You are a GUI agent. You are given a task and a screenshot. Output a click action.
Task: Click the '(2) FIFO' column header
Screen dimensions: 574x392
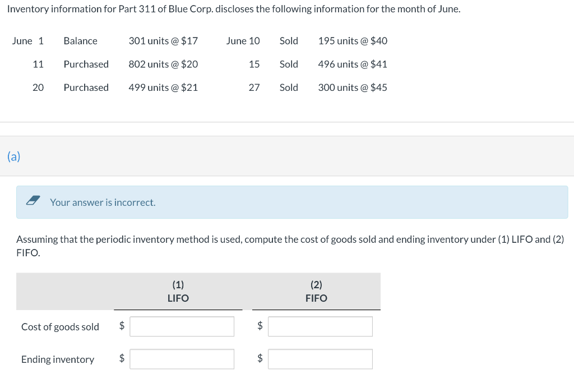pos(316,291)
